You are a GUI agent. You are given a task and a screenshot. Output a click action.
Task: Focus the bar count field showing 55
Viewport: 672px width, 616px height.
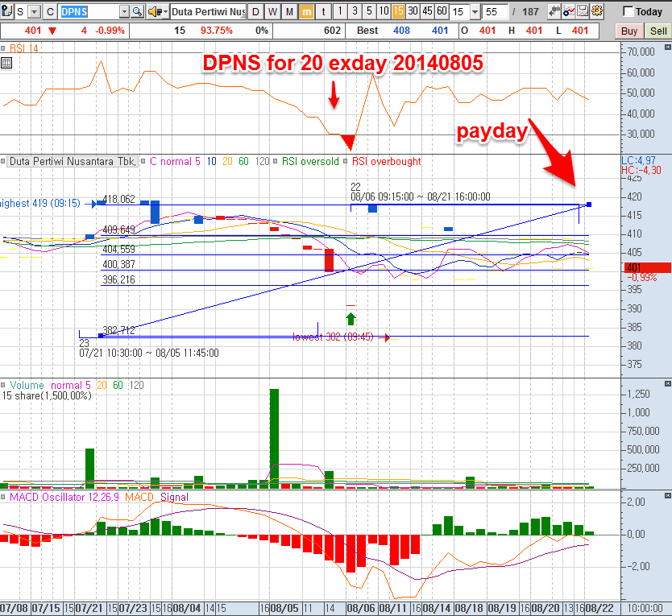(495, 12)
